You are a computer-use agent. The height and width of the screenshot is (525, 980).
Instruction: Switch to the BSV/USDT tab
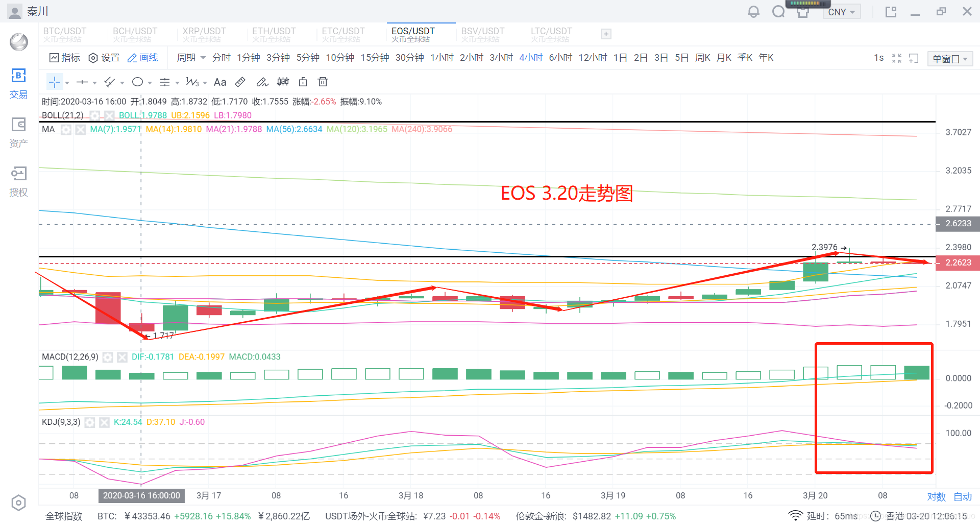[483, 34]
